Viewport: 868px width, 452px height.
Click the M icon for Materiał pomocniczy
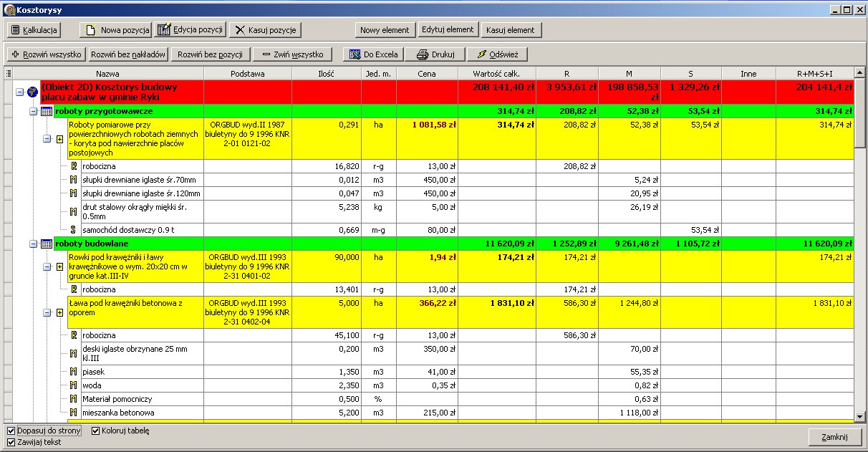point(74,399)
